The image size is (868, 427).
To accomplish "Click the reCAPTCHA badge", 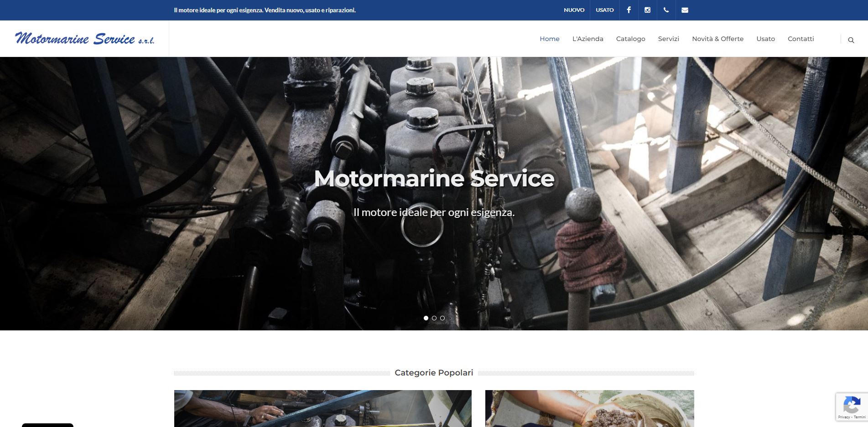I will (851, 407).
